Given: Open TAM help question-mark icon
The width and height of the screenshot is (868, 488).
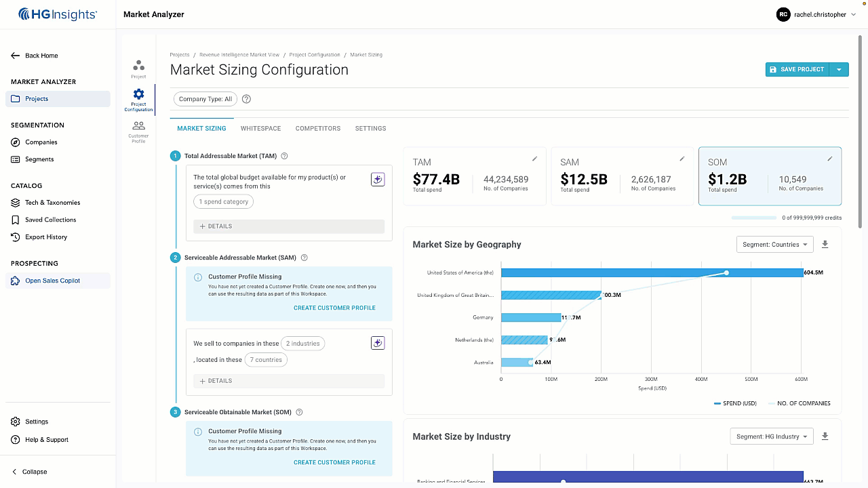Looking at the screenshot, I should pos(284,156).
